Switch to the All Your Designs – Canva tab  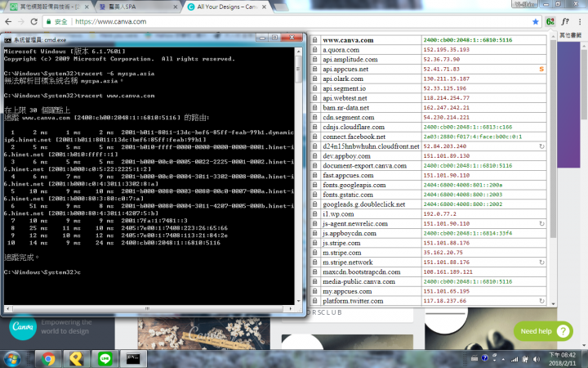(226, 7)
